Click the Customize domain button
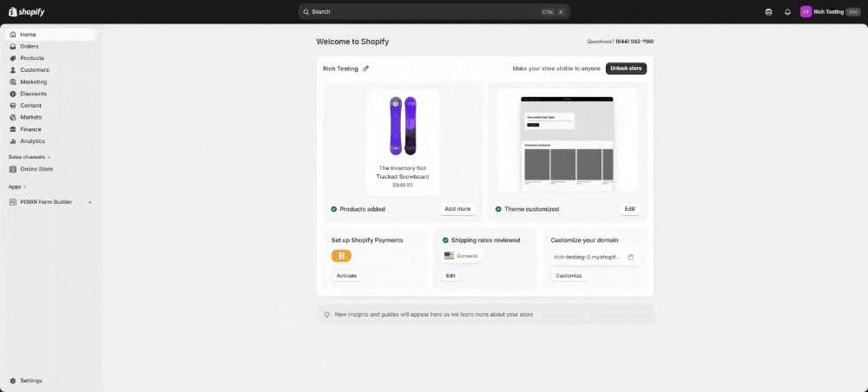Image resolution: width=868 pixels, height=392 pixels. pos(569,275)
